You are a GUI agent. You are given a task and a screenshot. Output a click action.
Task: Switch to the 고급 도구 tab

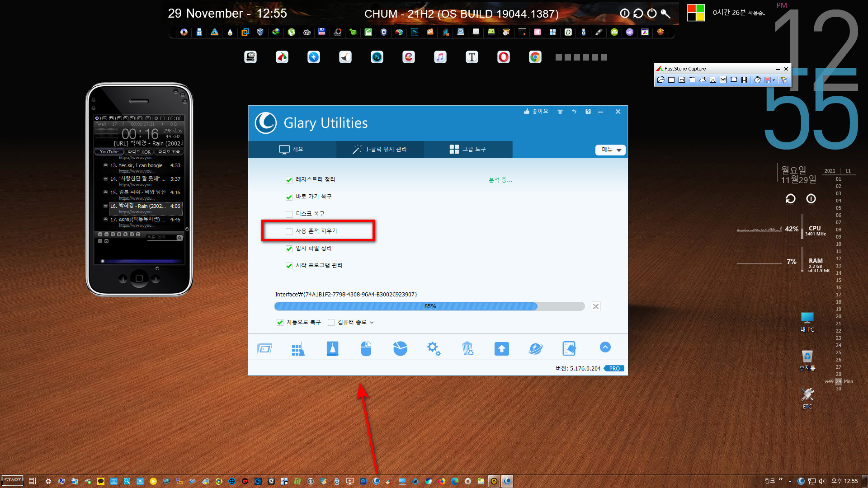(x=468, y=149)
